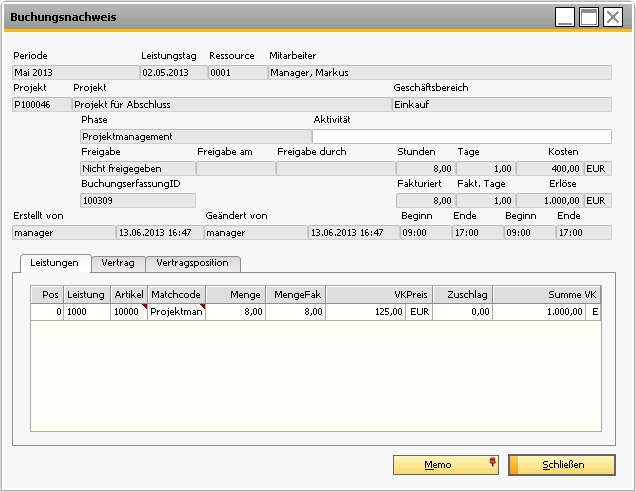The image size is (636, 492).
Task: Click the Menge column header
Action: point(235,295)
